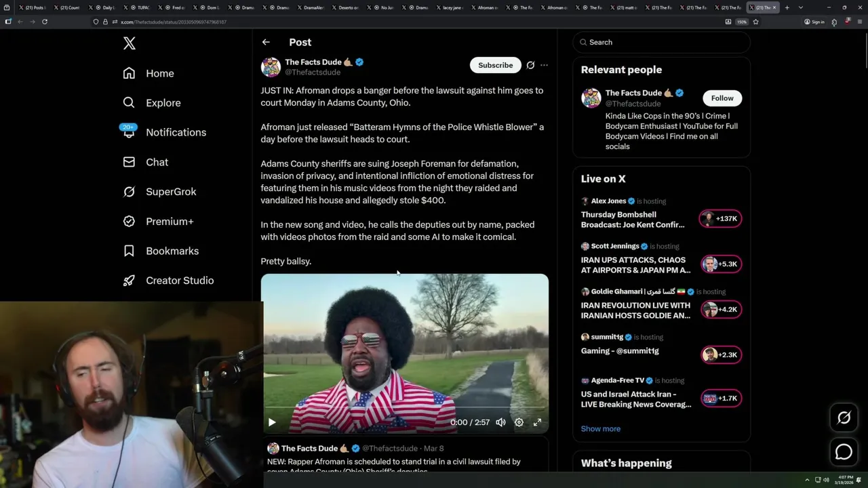Open a new browser tab
This screenshot has height=488, width=868.
pyautogui.click(x=787, y=7)
